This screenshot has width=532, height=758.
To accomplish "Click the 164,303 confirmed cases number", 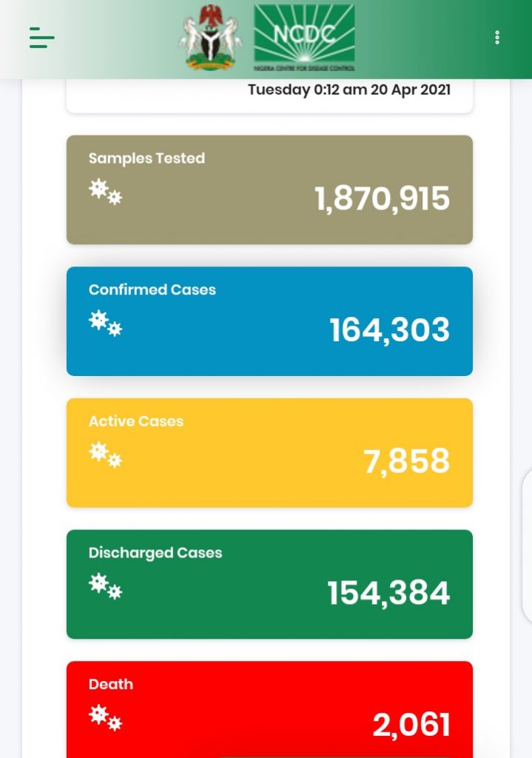I will 389,330.
